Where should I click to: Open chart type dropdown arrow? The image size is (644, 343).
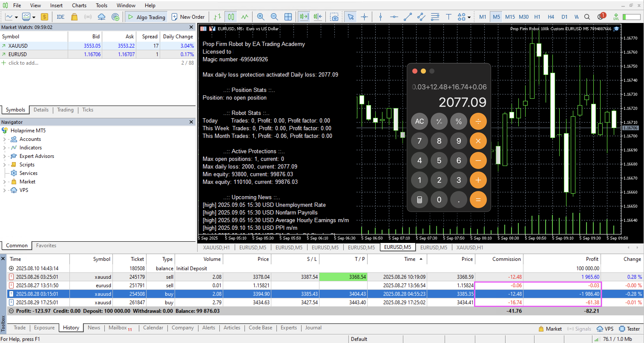[x=16, y=17]
